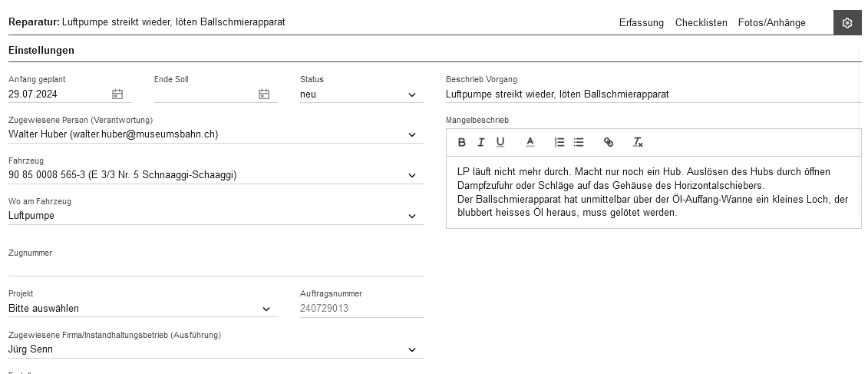This screenshot has height=374, width=868.
Task: Toggle bold formatting in Mangelbeschrieb editor
Action: pos(461,142)
